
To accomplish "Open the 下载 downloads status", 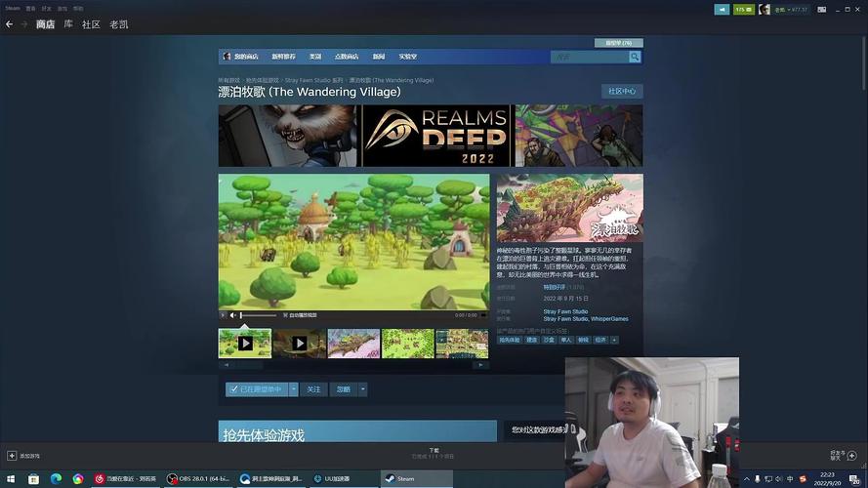I will 434,454.
